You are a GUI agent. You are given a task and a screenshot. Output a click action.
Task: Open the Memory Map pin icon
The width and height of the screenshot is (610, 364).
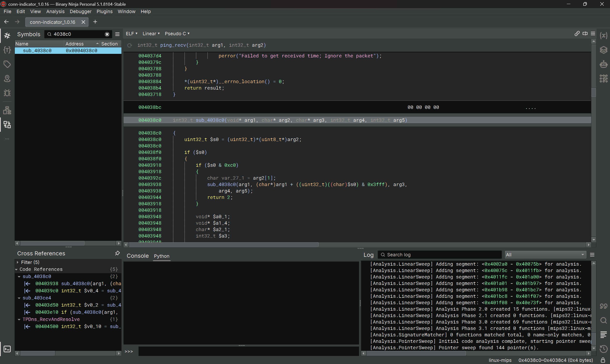pos(7,78)
